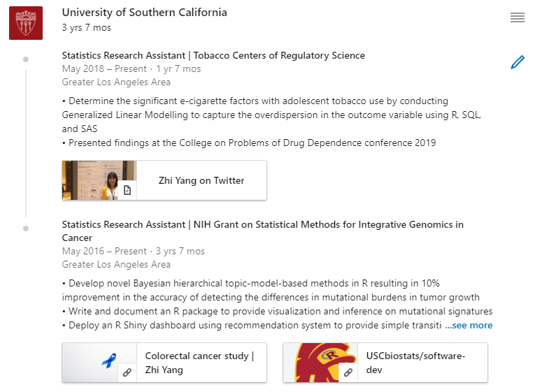Open 'Zhi Yang on Twitter' media link

(201, 180)
